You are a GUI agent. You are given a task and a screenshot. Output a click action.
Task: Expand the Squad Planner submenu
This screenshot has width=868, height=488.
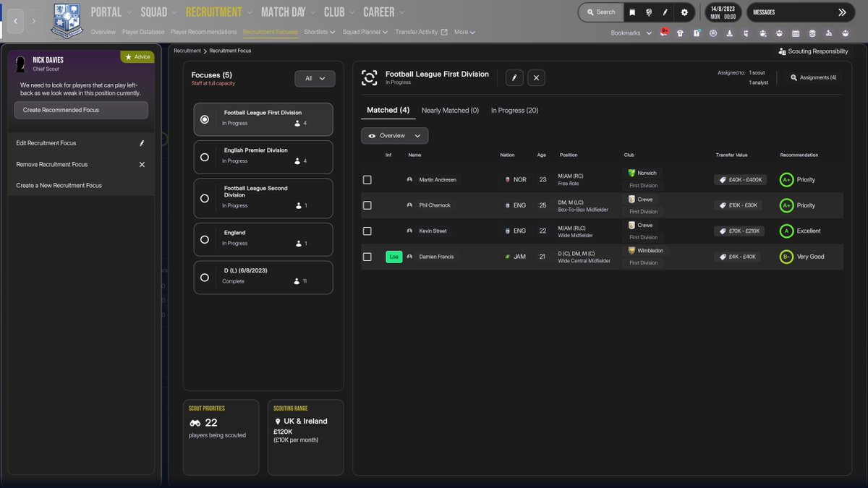click(x=365, y=32)
